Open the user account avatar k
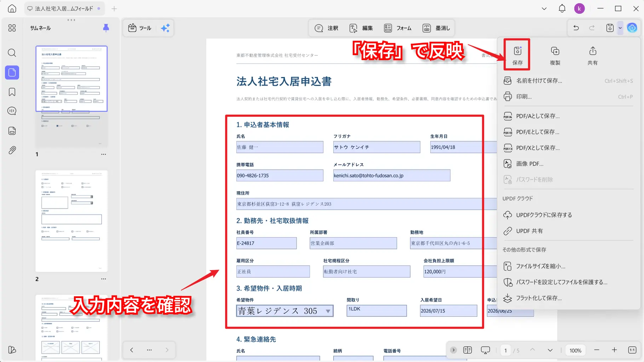Screen dimensions: 644x362 coord(579,8)
